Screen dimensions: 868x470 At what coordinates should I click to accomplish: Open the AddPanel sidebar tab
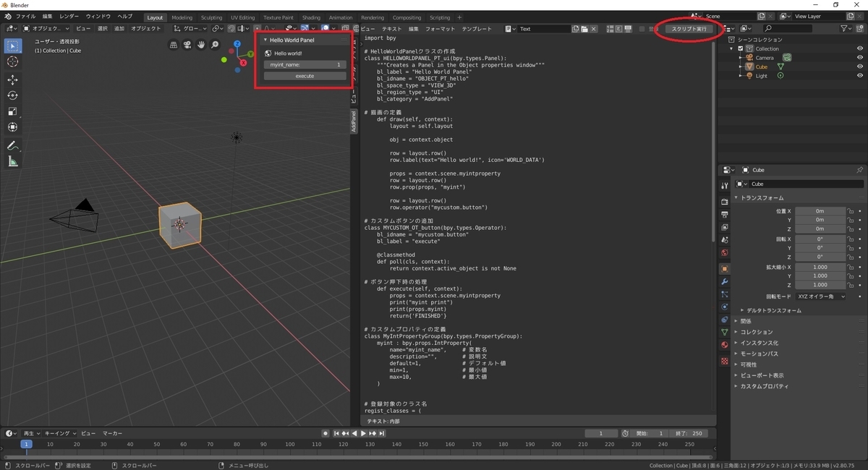click(354, 121)
